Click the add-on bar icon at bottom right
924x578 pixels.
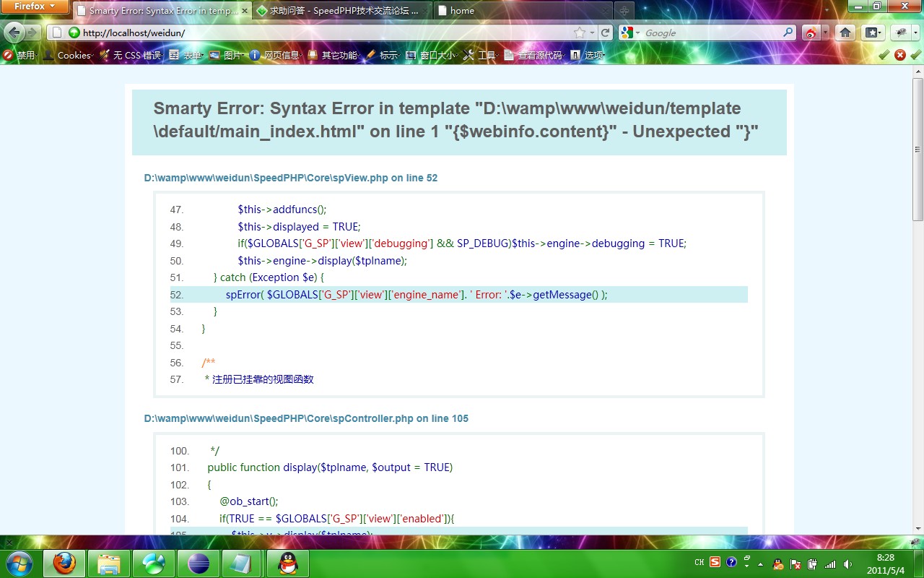914,542
